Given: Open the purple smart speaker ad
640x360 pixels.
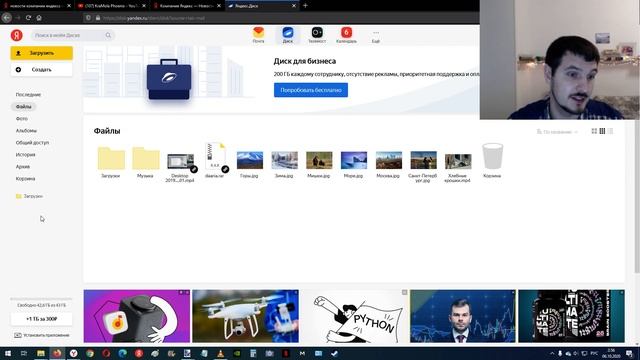Looking at the screenshot, I should point(137,316).
